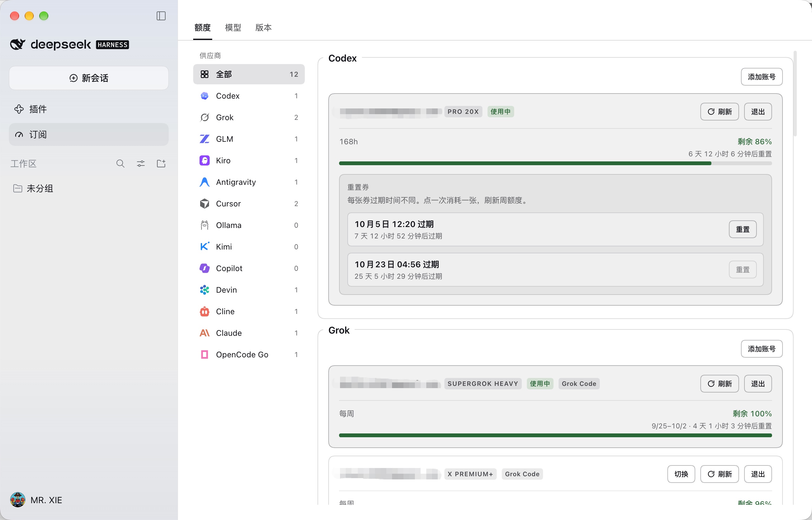Refresh the X PREMIUM+ account

coord(719,474)
